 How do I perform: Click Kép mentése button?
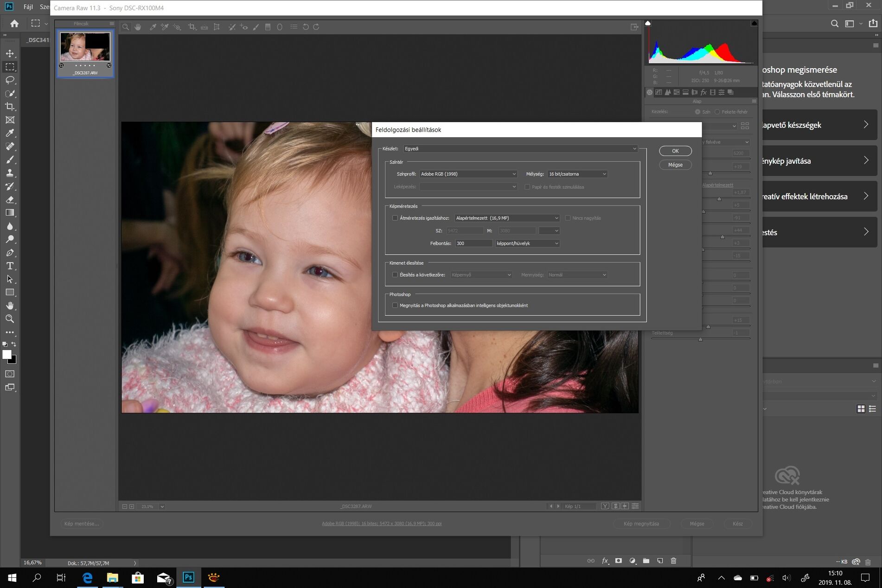[82, 524]
